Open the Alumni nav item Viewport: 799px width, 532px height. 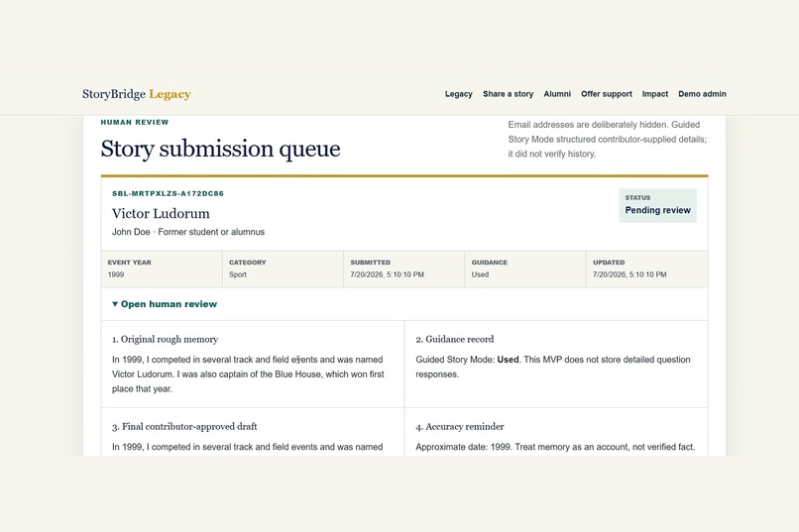pyautogui.click(x=557, y=94)
